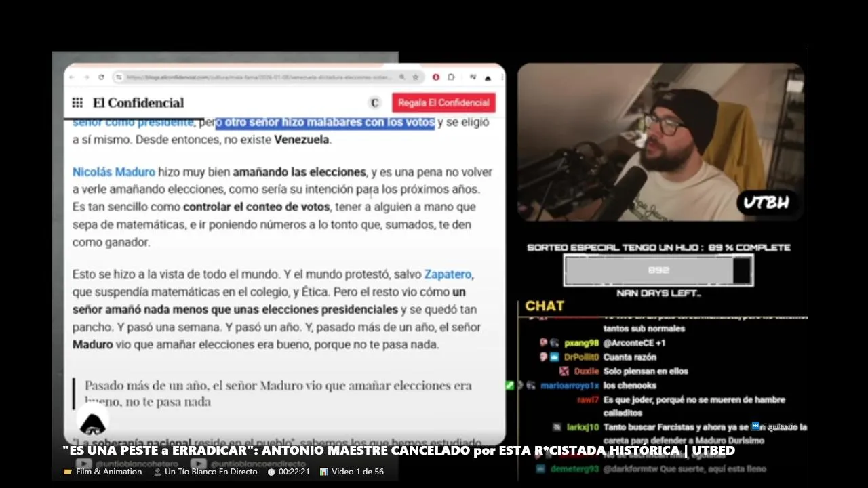
Task: Open the browser extensions puzzle icon
Action: point(451,77)
